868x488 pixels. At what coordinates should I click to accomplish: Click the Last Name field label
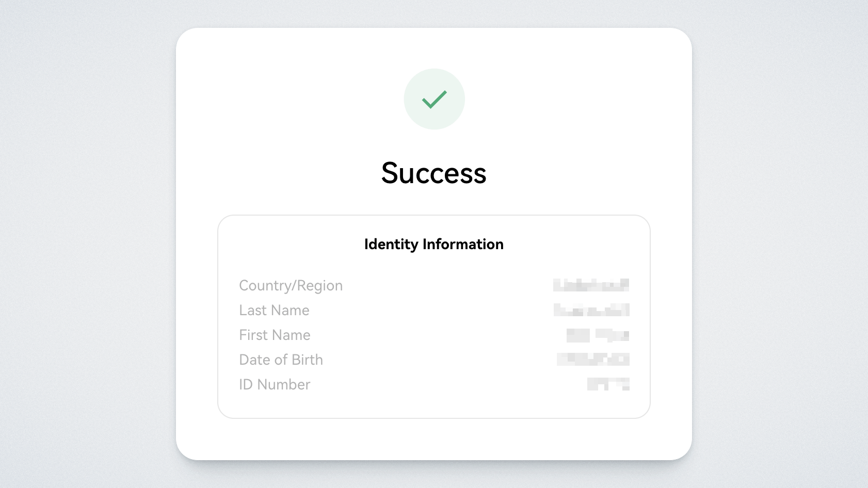point(274,311)
